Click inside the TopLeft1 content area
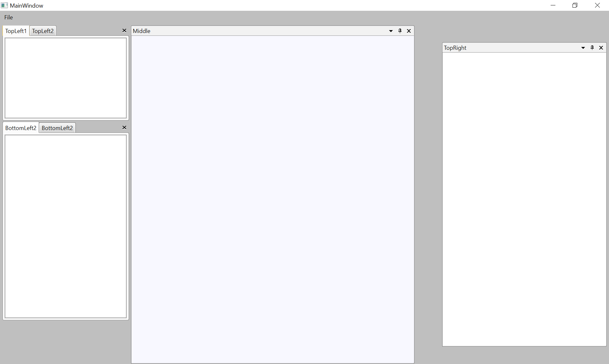This screenshot has width=609, height=364. (66, 78)
